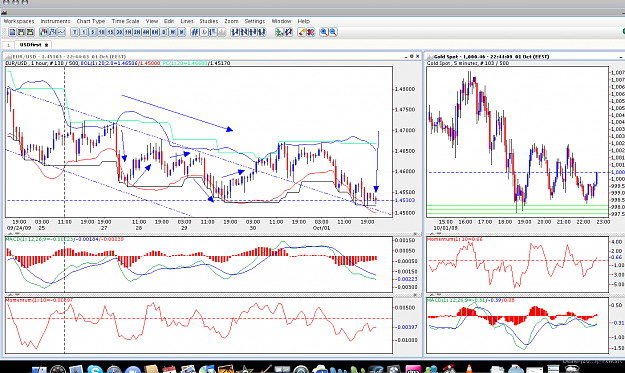Click the Gold Spot Momentum study label

(x=455, y=239)
